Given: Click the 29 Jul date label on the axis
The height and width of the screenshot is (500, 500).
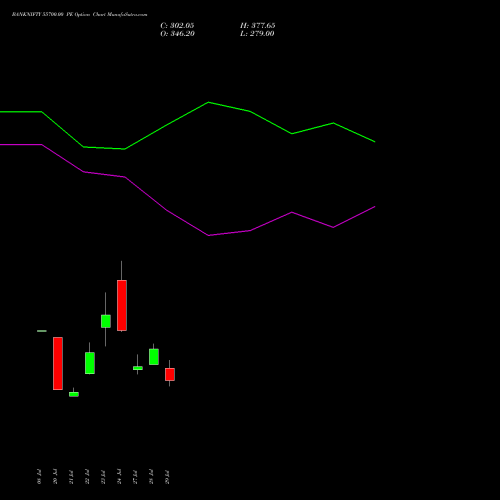Looking at the screenshot, I should (x=167, y=477).
